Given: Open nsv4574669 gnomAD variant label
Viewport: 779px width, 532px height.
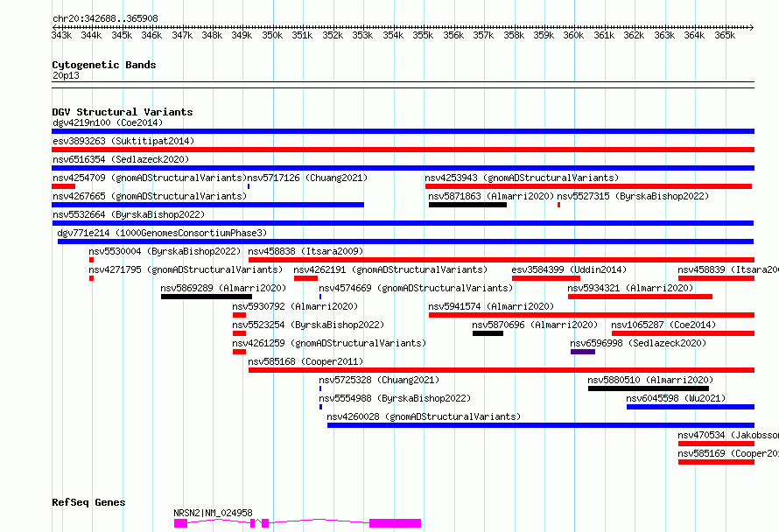Looking at the screenshot, I should 416,288.
